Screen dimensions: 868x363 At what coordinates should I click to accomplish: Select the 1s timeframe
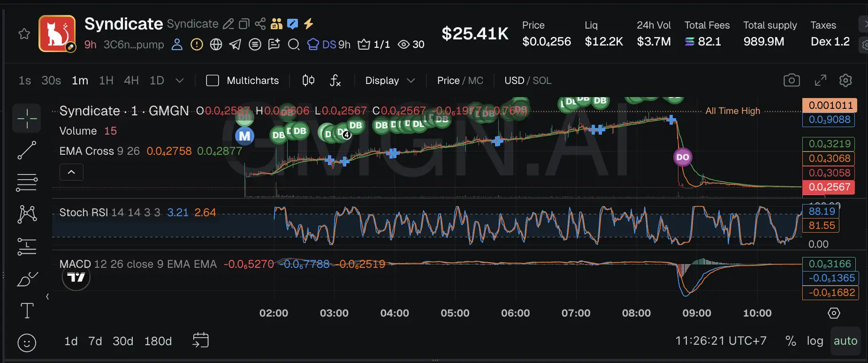click(25, 81)
